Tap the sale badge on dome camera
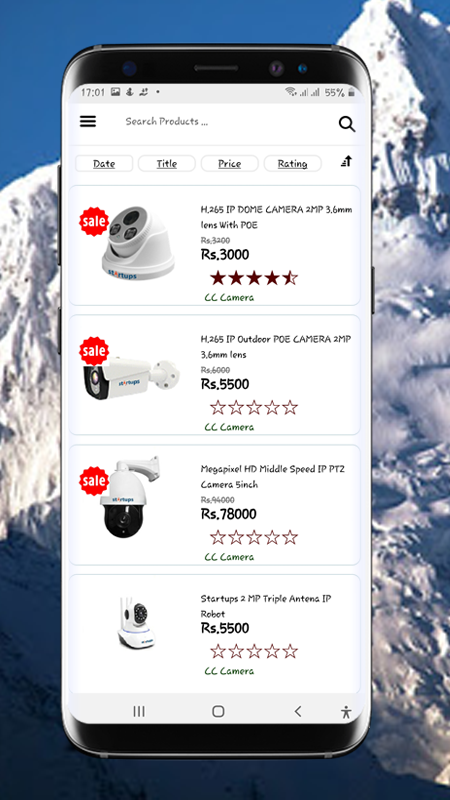The image size is (450, 800). pyautogui.click(x=94, y=221)
